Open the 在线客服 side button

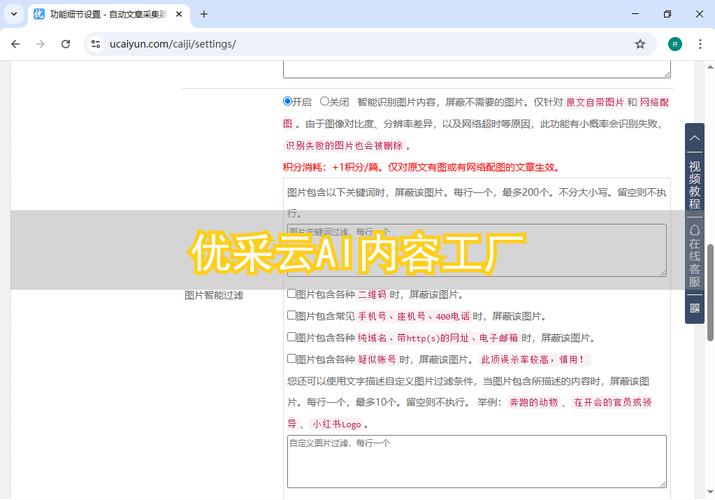pos(694,255)
